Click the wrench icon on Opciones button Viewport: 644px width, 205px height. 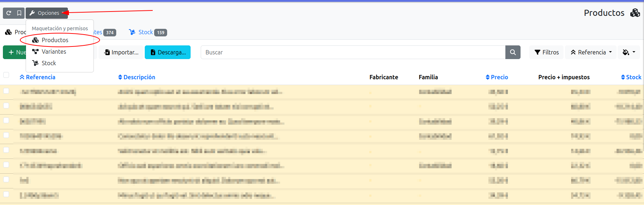coord(32,13)
